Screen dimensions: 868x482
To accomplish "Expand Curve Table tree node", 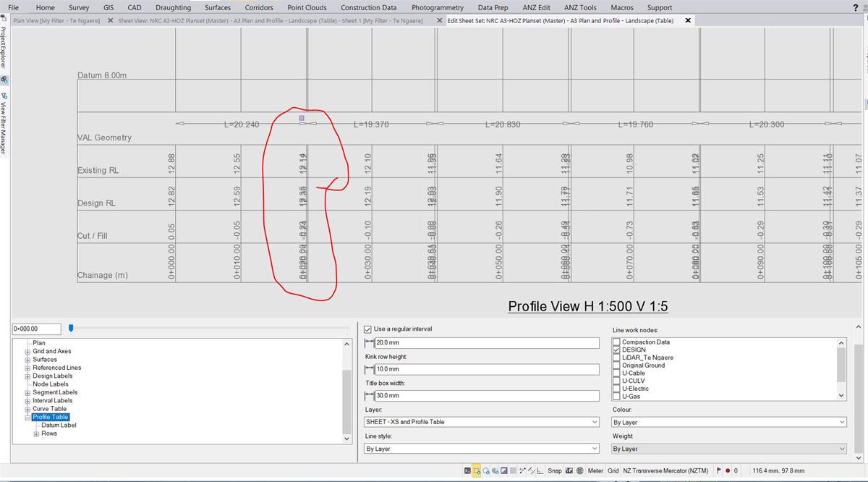I will click(x=28, y=409).
